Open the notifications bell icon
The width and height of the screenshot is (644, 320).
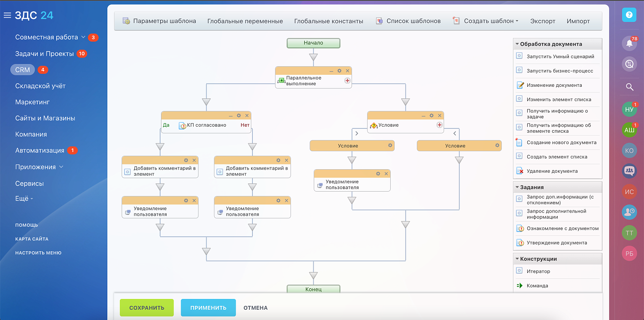tap(629, 43)
